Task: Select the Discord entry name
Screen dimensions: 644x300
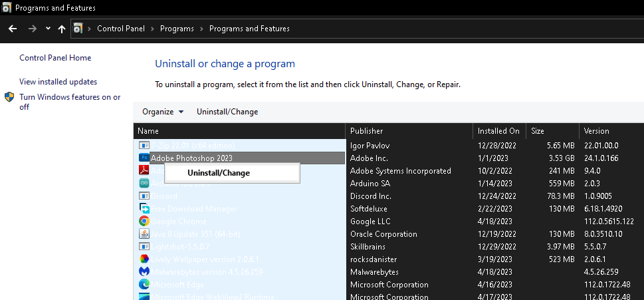Action: tap(164, 196)
